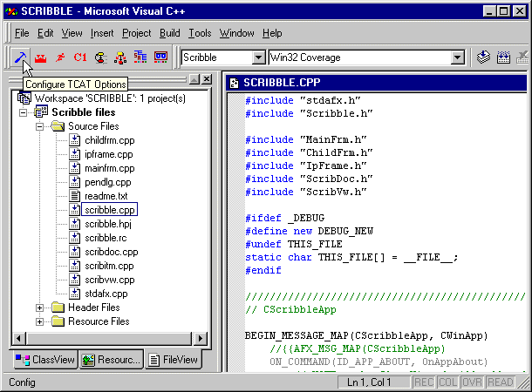The width and height of the screenshot is (532, 392).
Task: Click the red running figure toolbar icon
Action: [x=60, y=57]
